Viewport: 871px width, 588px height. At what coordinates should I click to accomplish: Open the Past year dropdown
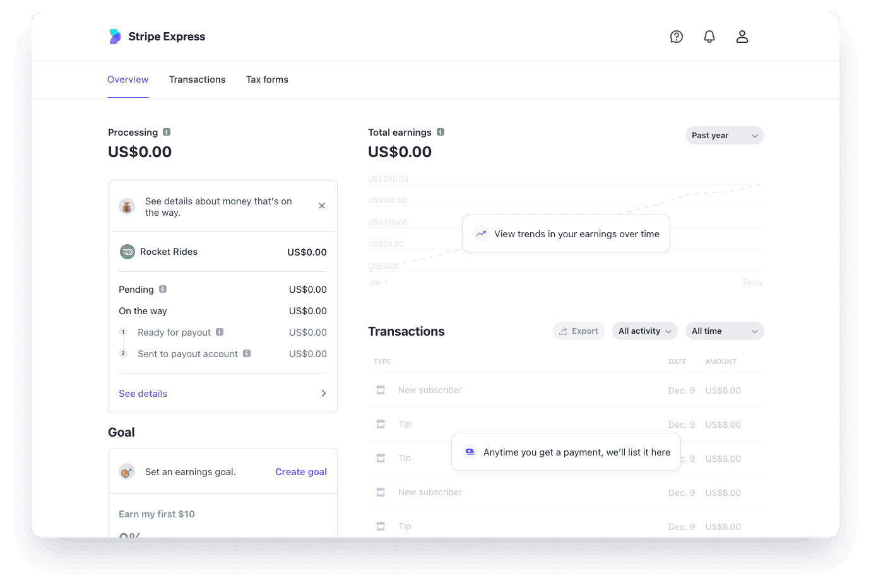click(x=725, y=136)
